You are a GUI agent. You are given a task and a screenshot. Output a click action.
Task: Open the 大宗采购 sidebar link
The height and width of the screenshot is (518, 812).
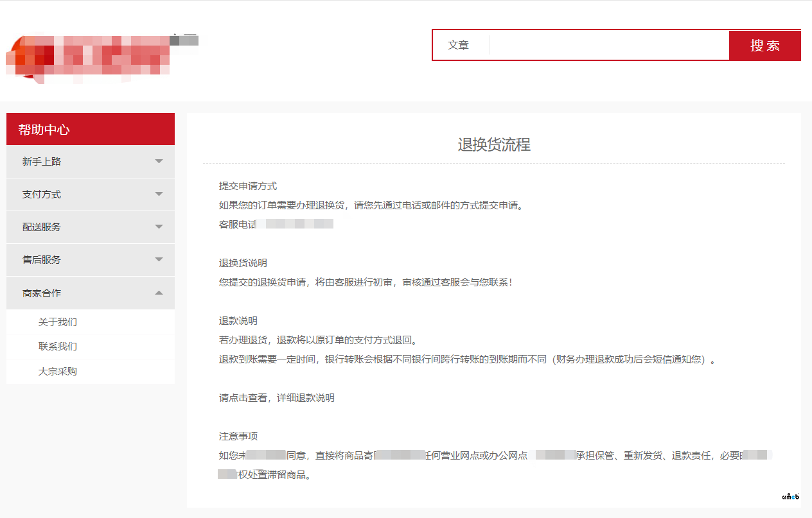tap(58, 372)
